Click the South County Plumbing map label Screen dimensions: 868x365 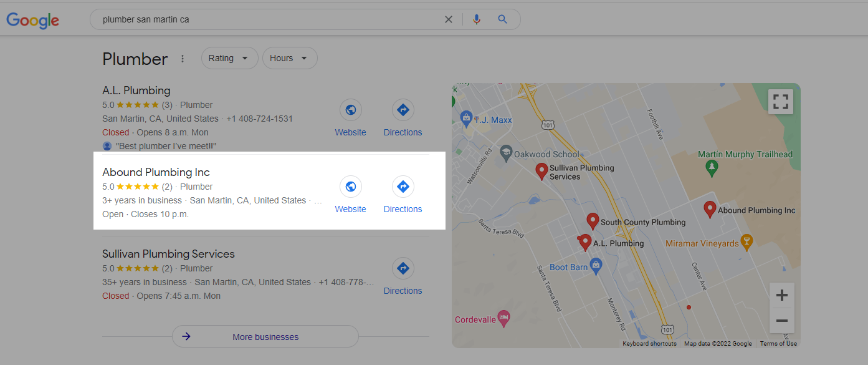(643, 222)
